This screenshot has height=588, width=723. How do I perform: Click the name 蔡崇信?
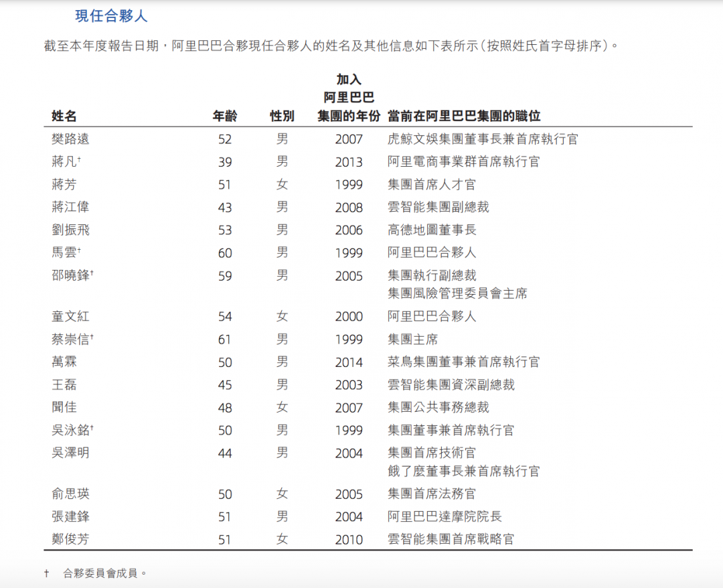(70, 340)
